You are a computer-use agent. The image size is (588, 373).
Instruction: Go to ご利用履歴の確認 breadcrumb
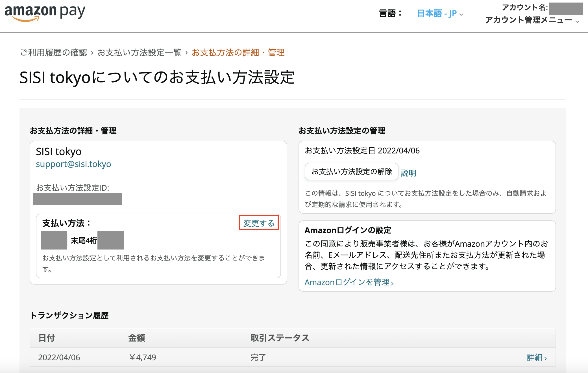coord(54,53)
